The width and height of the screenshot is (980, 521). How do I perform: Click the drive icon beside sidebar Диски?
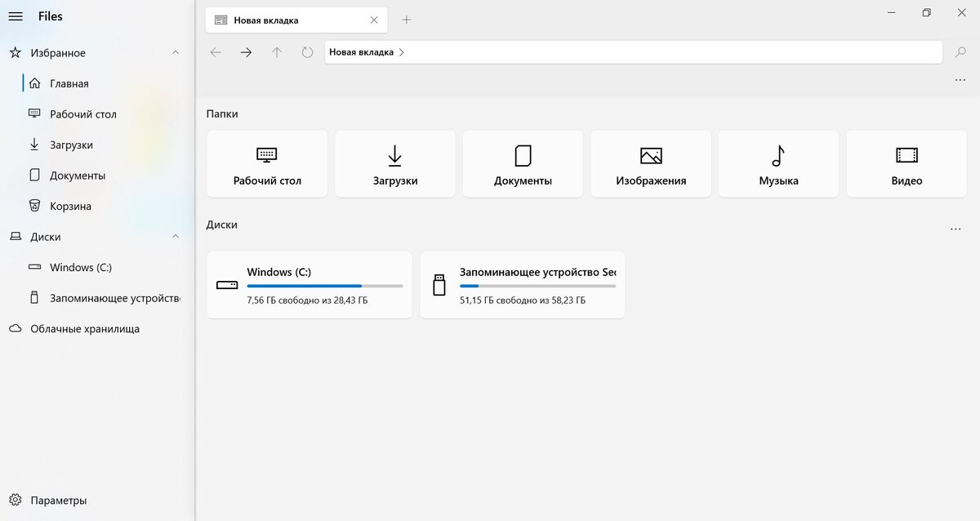[15, 237]
